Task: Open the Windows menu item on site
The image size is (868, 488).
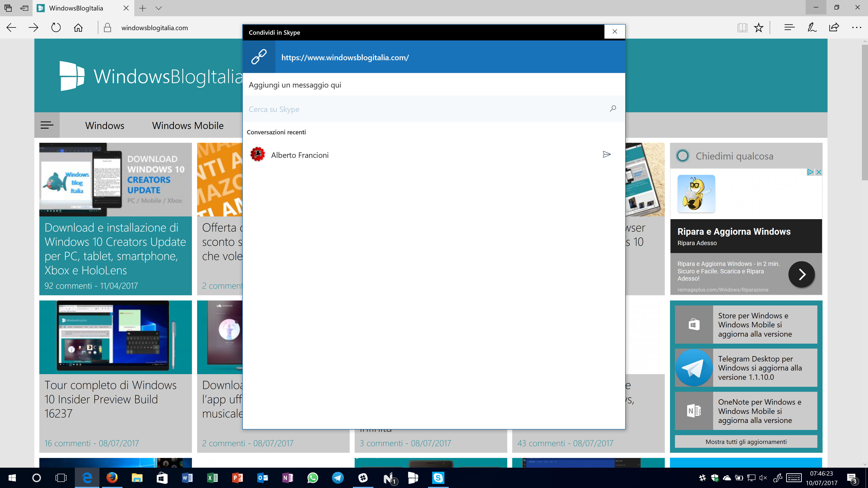Action: click(104, 126)
